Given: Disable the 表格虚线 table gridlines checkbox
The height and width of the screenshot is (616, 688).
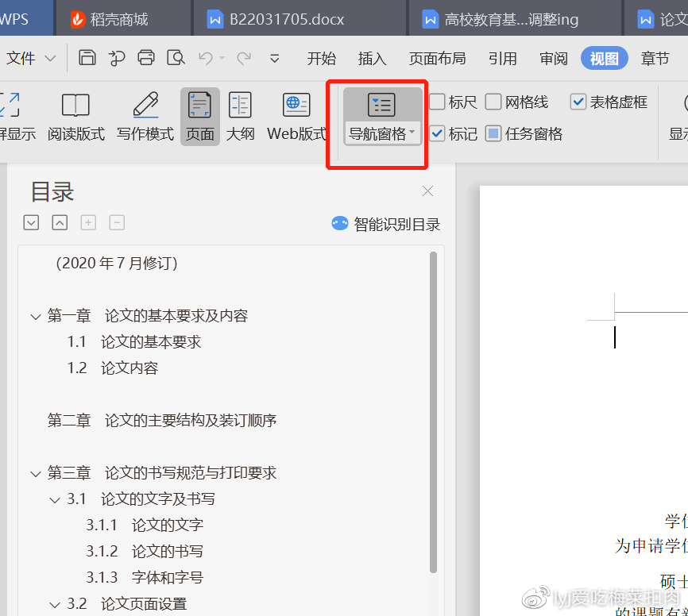Looking at the screenshot, I should click(x=578, y=102).
